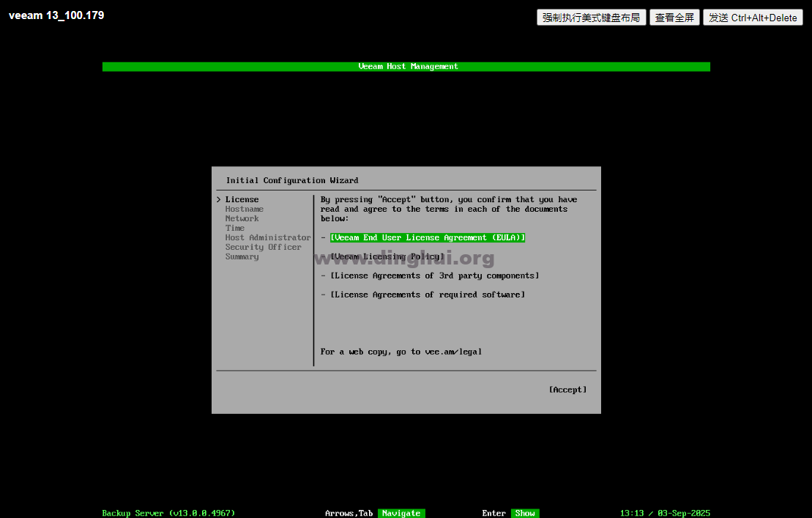The height and width of the screenshot is (518, 812).
Task: Click the veeam 13_100.179 console title
Action: click(56, 15)
